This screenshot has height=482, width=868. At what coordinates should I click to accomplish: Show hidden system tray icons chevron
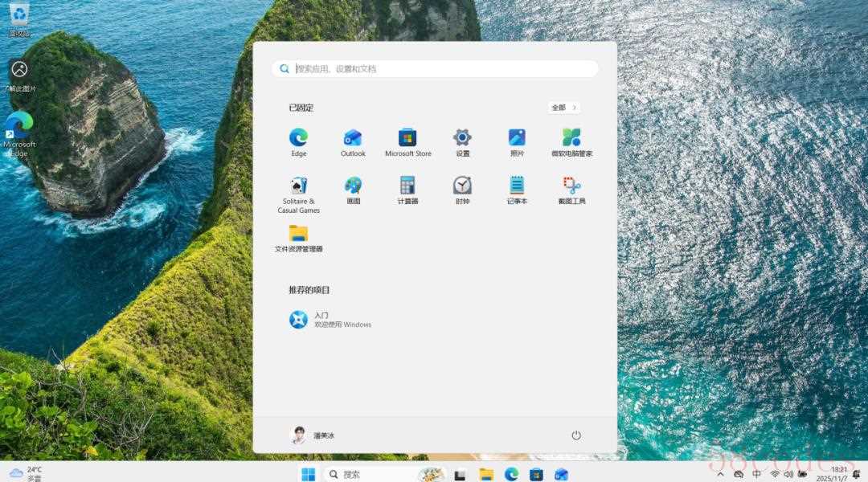[720, 474]
